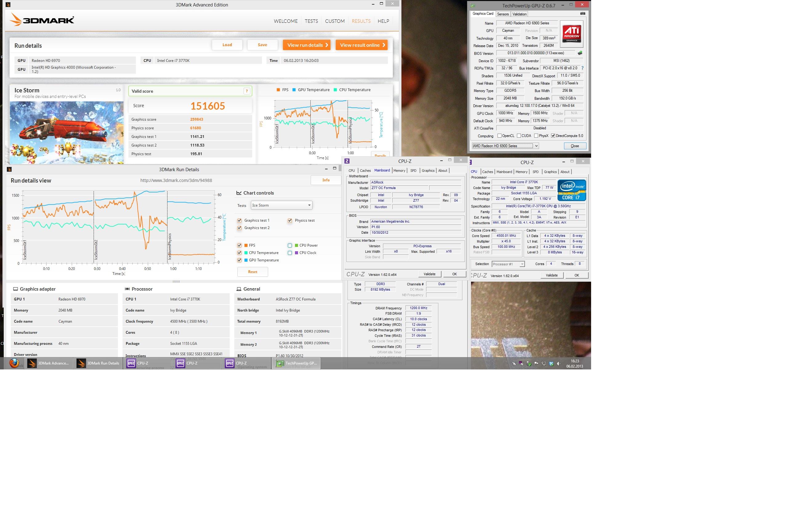Toggle the DirectCompute 5.0 checkbox
798x532 pixels.
tap(553, 136)
